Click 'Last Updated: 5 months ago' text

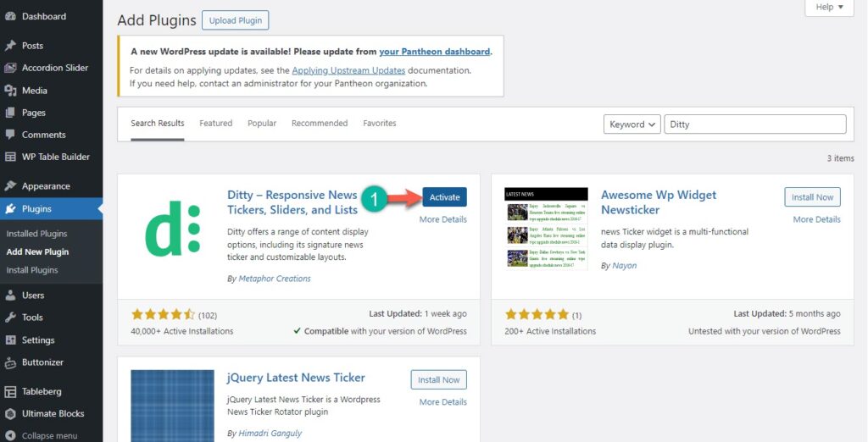(x=787, y=313)
